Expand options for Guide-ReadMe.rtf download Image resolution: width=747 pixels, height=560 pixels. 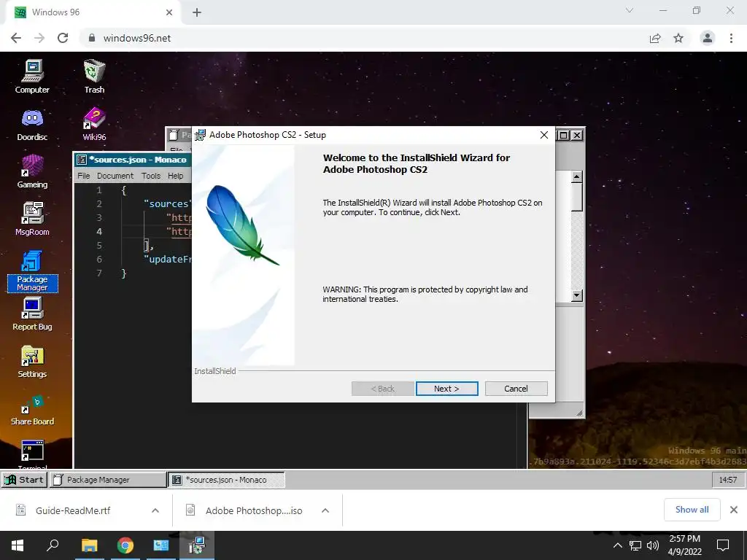(155, 510)
